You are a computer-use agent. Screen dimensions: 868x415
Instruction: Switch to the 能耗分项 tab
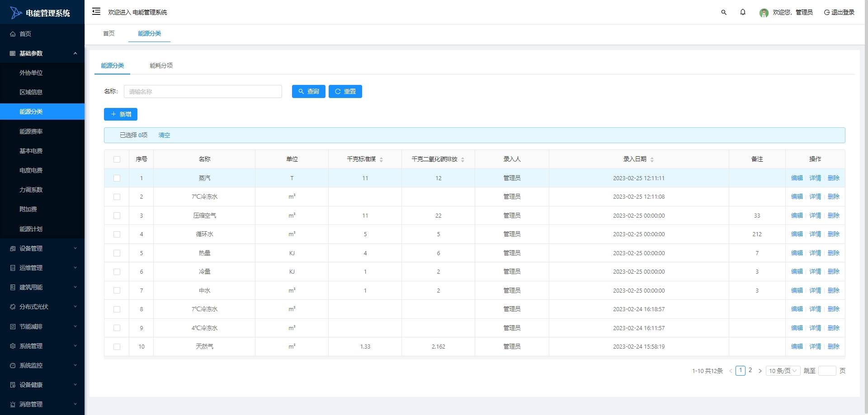[161, 65]
